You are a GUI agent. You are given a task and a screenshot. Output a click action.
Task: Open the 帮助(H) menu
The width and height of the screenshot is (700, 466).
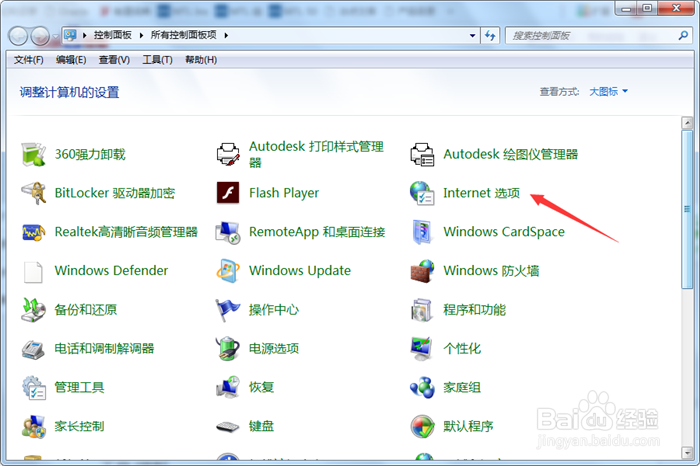(x=201, y=60)
